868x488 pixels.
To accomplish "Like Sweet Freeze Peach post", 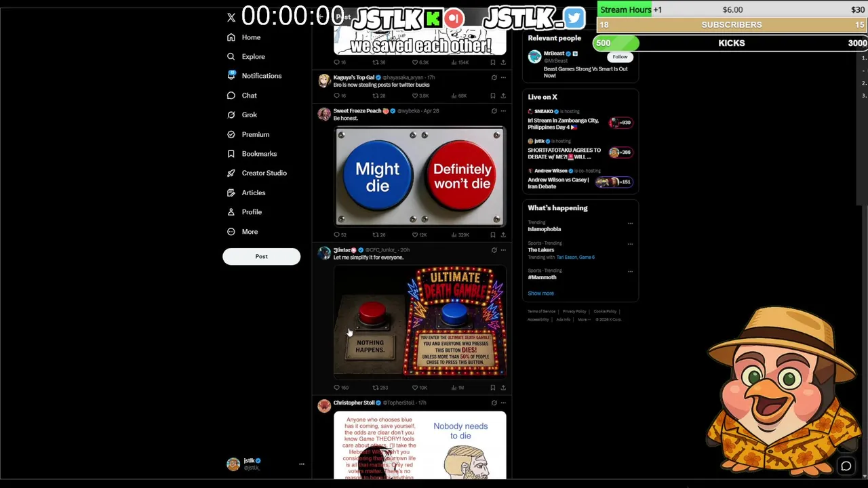I will click(x=420, y=235).
